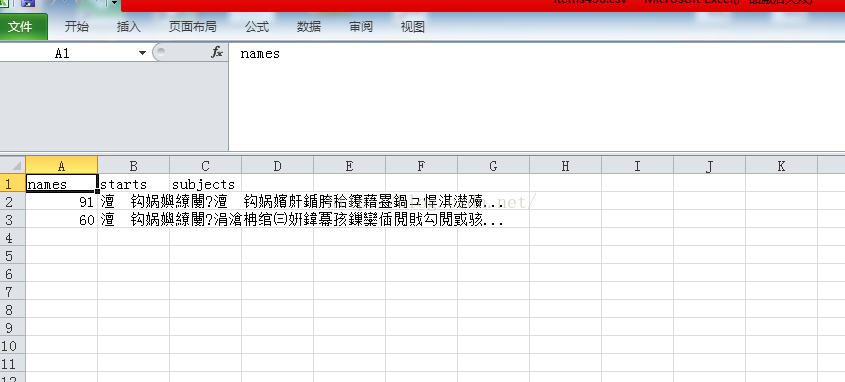Select column D header
Screen dimensions: 845x382
(x=278, y=165)
